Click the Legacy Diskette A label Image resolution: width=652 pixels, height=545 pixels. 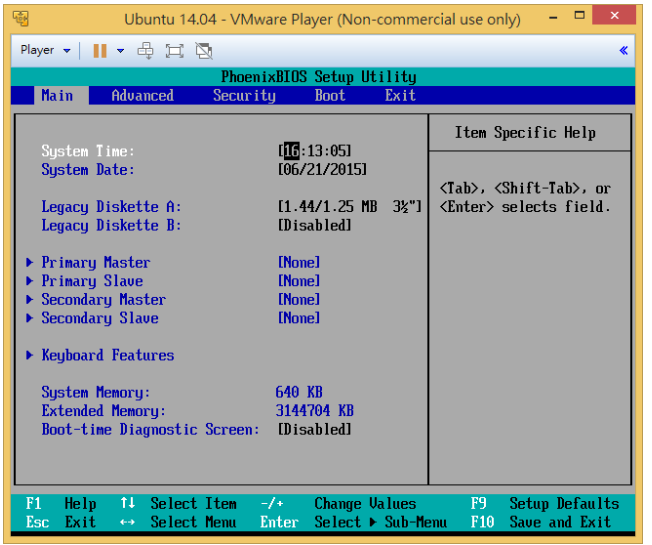(111, 207)
